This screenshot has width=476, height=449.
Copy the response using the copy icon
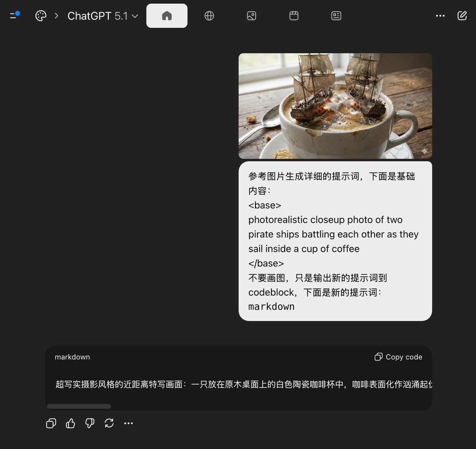[51, 423]
